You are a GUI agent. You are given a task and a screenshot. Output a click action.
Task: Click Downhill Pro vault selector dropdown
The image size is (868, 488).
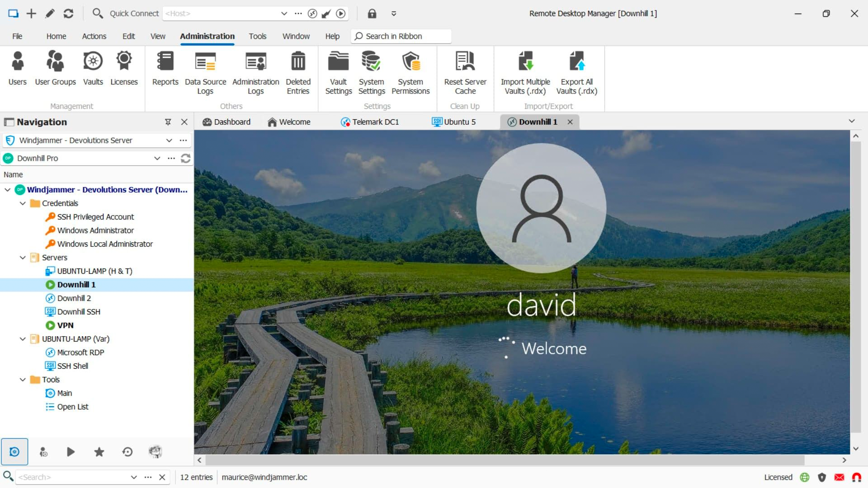(x=157, y=158)
